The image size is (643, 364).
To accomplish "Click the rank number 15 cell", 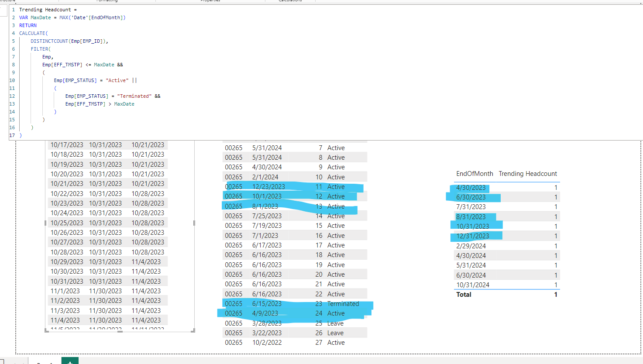I will coord(319,226).
